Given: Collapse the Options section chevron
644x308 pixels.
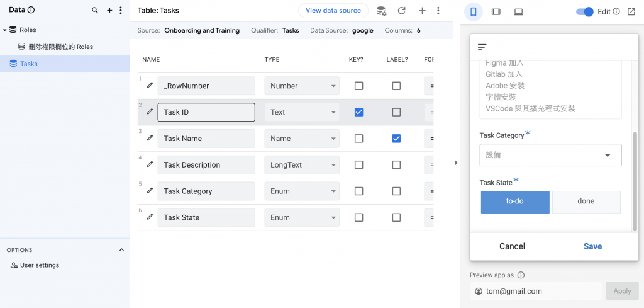Looking at the screenshot, I should coord(121,250).
